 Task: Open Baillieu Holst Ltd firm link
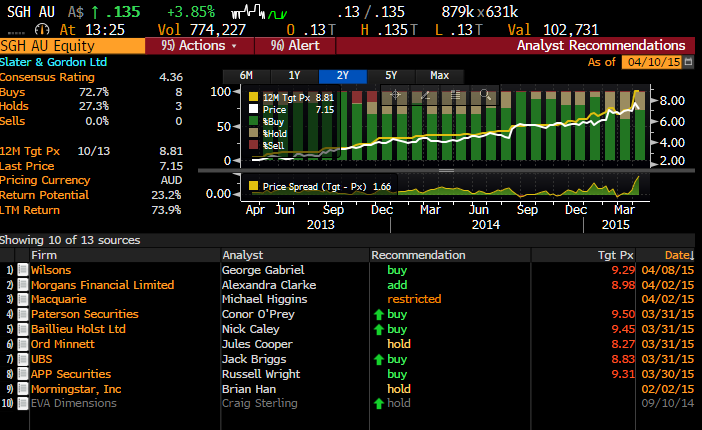78,329
